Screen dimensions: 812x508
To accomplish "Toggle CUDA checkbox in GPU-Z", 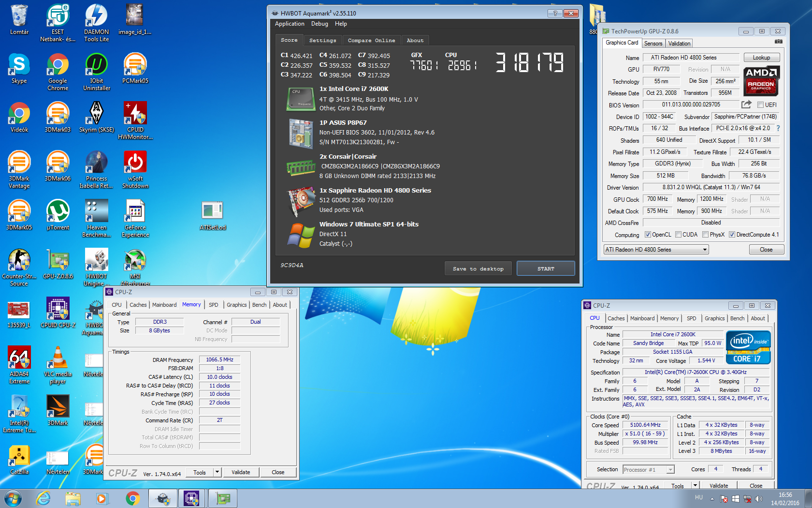I will [x=679, y=235].
